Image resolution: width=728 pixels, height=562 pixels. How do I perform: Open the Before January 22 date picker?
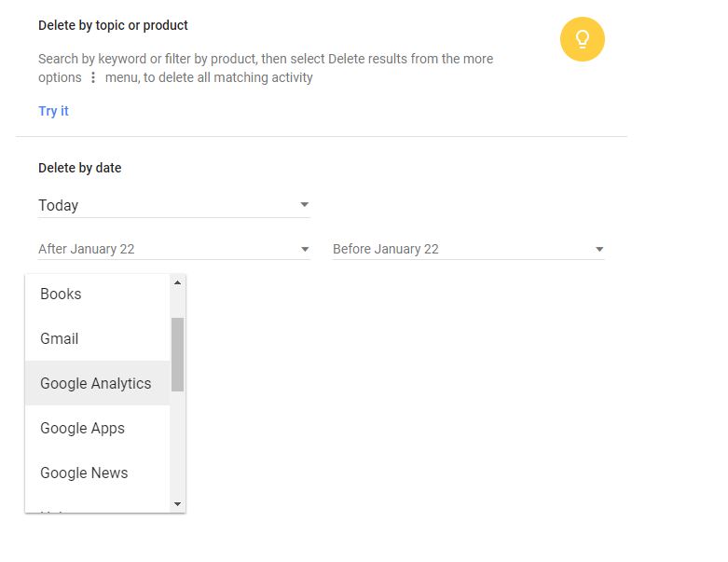466,249
